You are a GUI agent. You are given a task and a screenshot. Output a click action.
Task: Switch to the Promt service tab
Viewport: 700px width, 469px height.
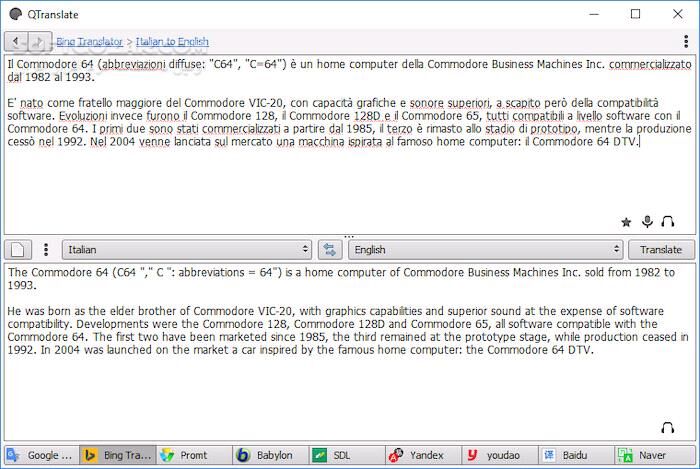pyautogui.click(x=193, y=455)
